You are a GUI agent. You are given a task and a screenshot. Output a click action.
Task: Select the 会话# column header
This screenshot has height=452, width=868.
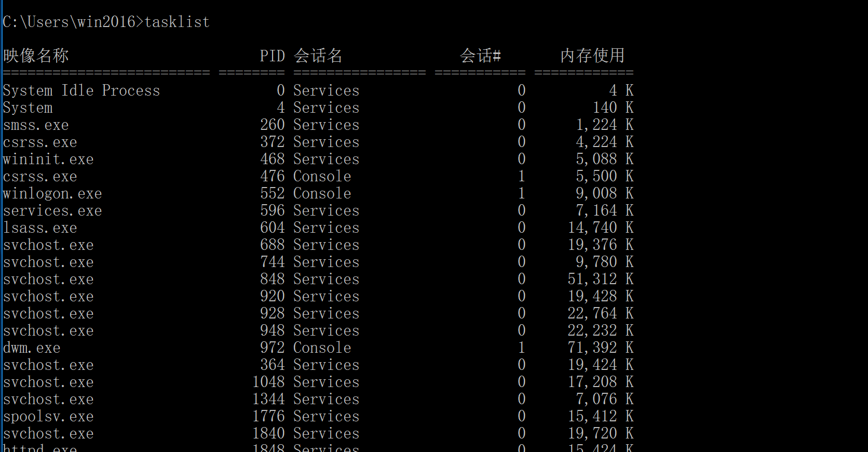coord(481,56)
